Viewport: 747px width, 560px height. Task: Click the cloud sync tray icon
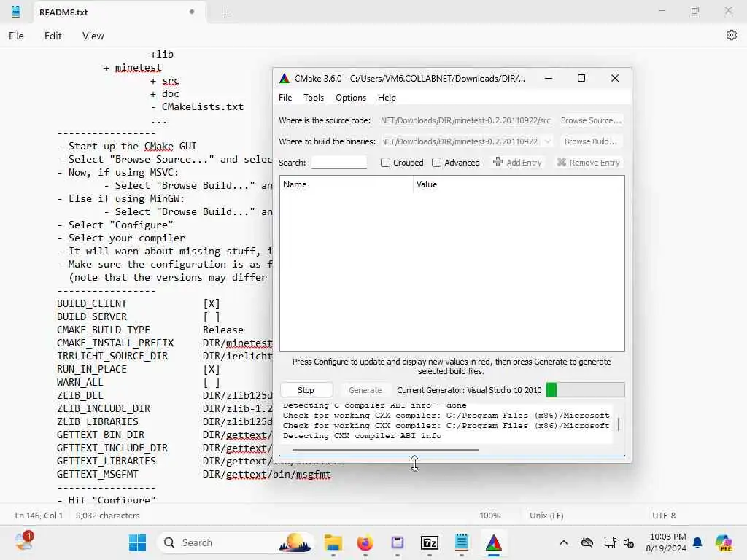pyautogui.click(x=587, y=542)
